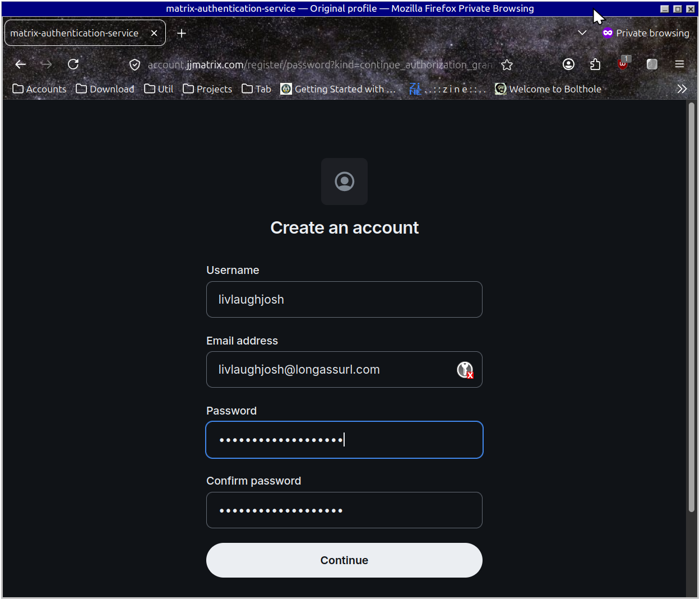Focus the Confirm password field
The image size is (700, 600).
coord(344,510)
